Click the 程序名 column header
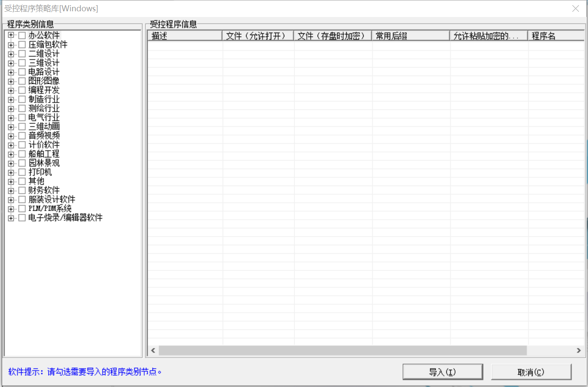Viewport: 588px width, 387px height. (x=556, y=36)
